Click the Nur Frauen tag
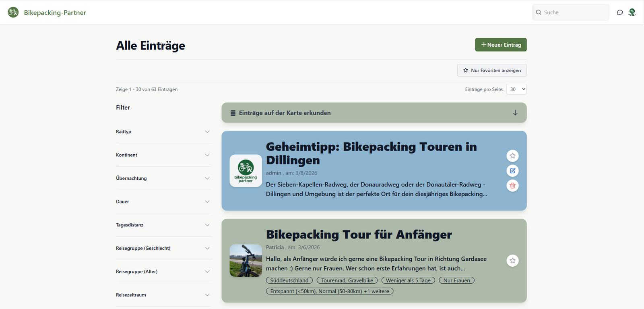The height and width of the screenshot is (309, 644). (x=457, y=280)
